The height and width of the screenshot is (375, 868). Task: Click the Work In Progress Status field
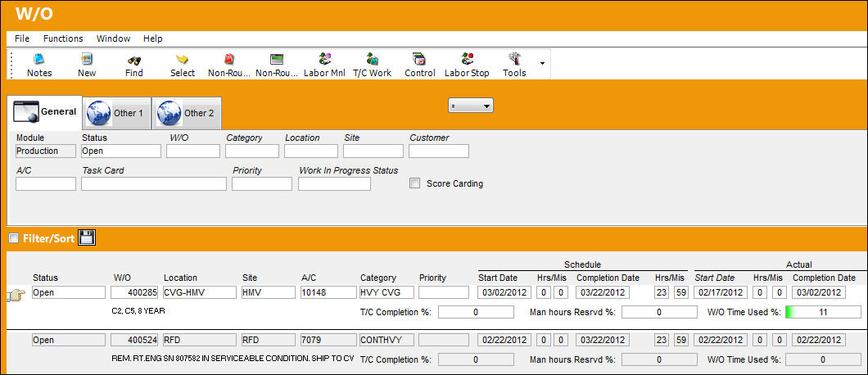(x=334, y=184)
